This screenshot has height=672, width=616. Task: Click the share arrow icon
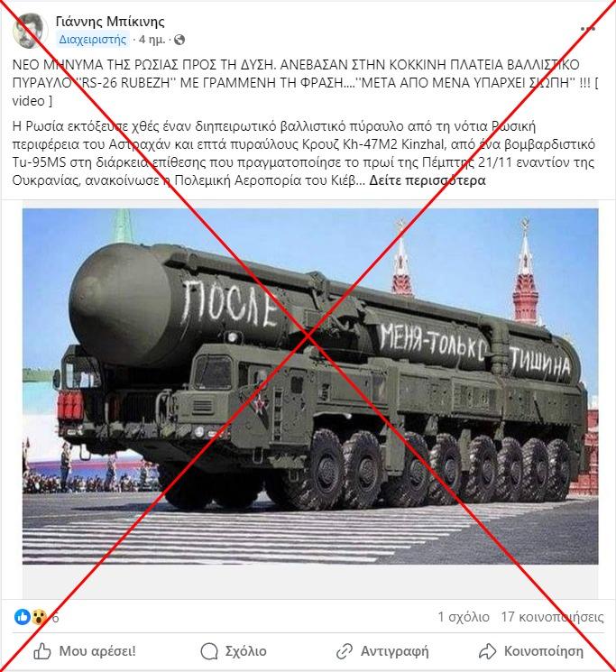pyautogui.click(x=488, y=651)
